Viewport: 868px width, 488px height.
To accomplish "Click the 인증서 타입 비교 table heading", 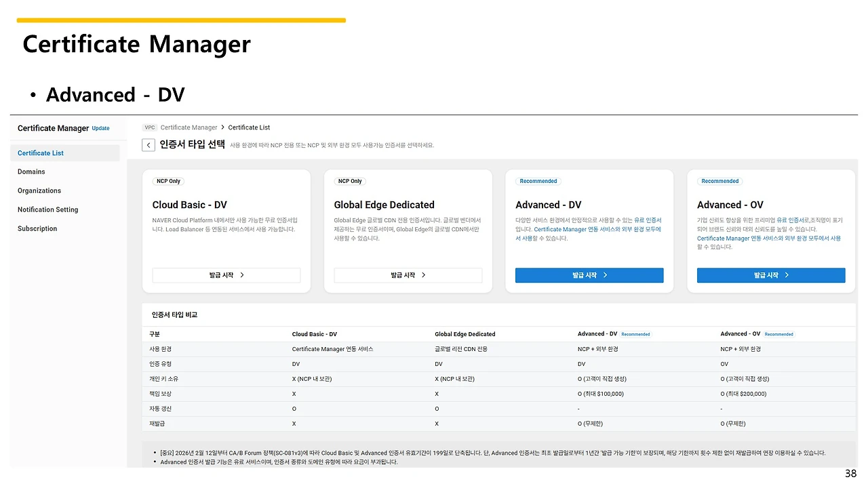I will click(174, 314).
